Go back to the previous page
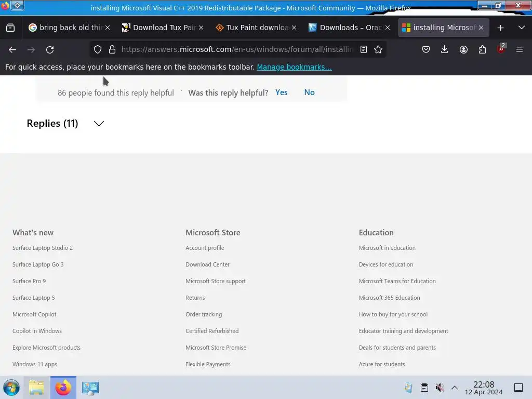532x399 pixels. [x=12, y=49]
